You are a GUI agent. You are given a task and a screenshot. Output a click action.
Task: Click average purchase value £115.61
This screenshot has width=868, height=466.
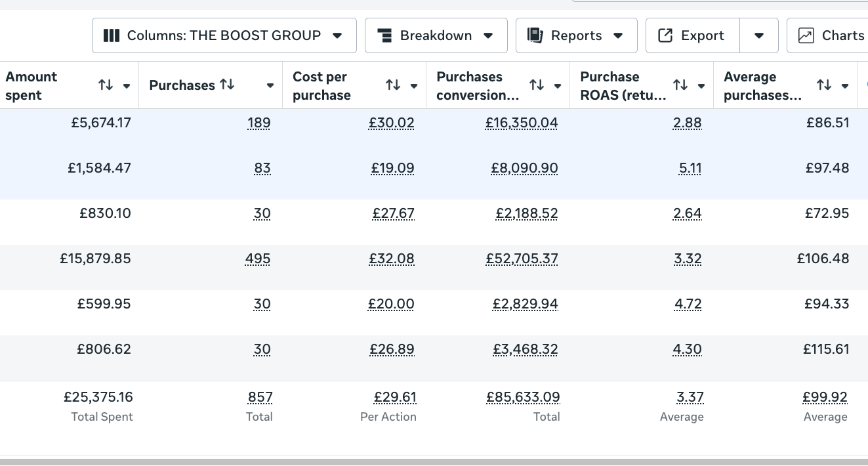tap(827, 350)
